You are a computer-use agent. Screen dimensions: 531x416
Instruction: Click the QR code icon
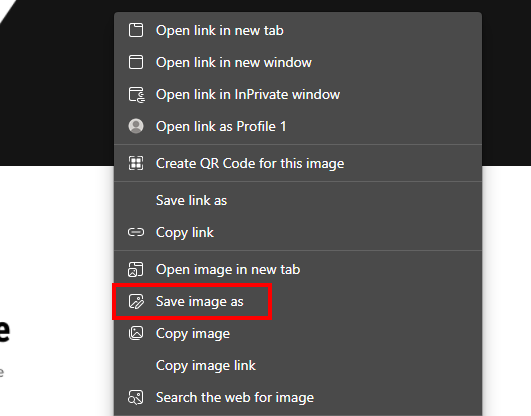click(x=136, y=163)
